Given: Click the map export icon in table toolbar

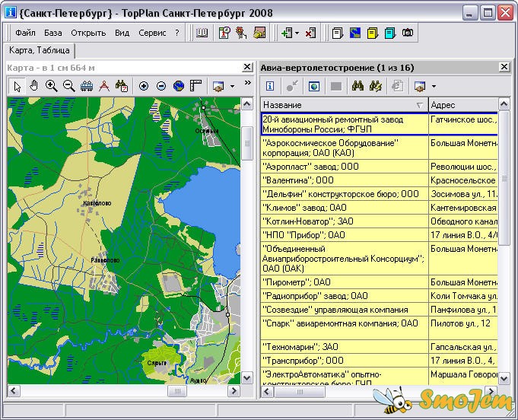Looking at the screenshot, I should coord(420,86).
